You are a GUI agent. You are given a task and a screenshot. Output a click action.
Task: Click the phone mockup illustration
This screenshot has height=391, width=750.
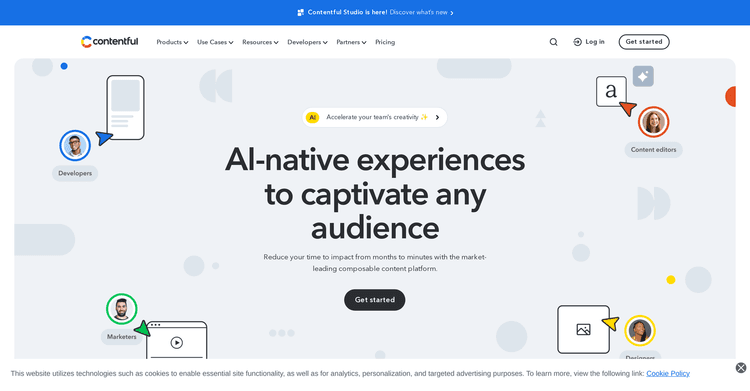pos(125,108)
